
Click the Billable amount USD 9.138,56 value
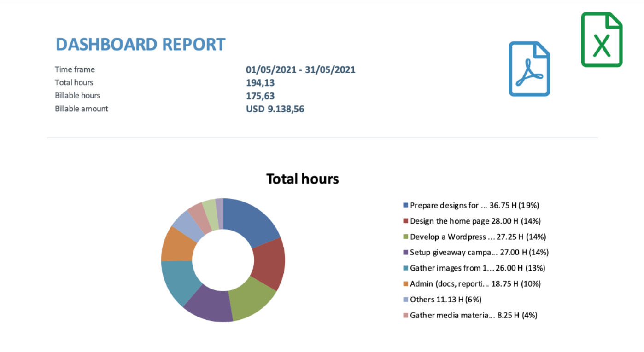pos(275,109)
